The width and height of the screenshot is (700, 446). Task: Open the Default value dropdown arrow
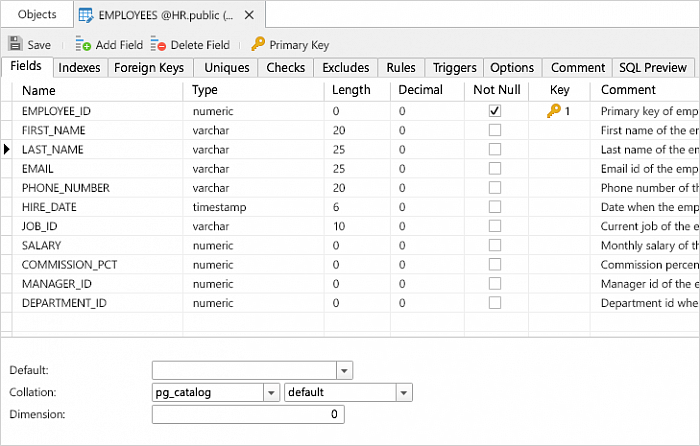click(344, 371)
